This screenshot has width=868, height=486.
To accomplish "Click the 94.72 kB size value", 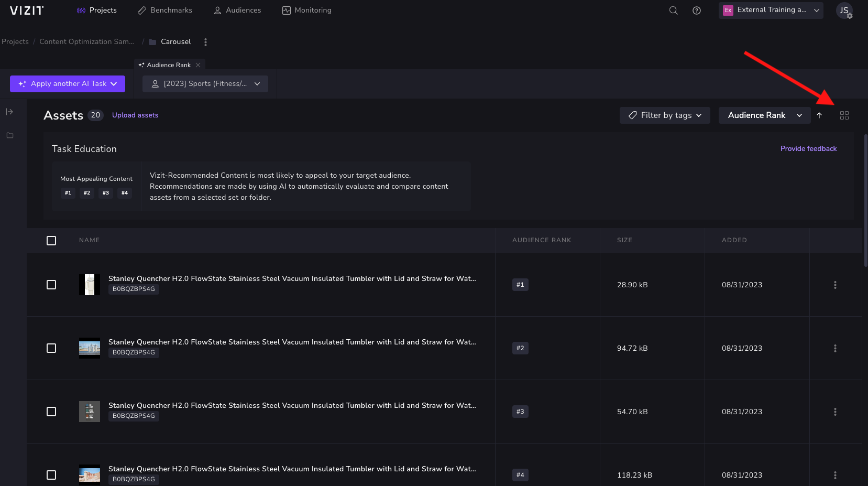I will [x=632, y=348].
